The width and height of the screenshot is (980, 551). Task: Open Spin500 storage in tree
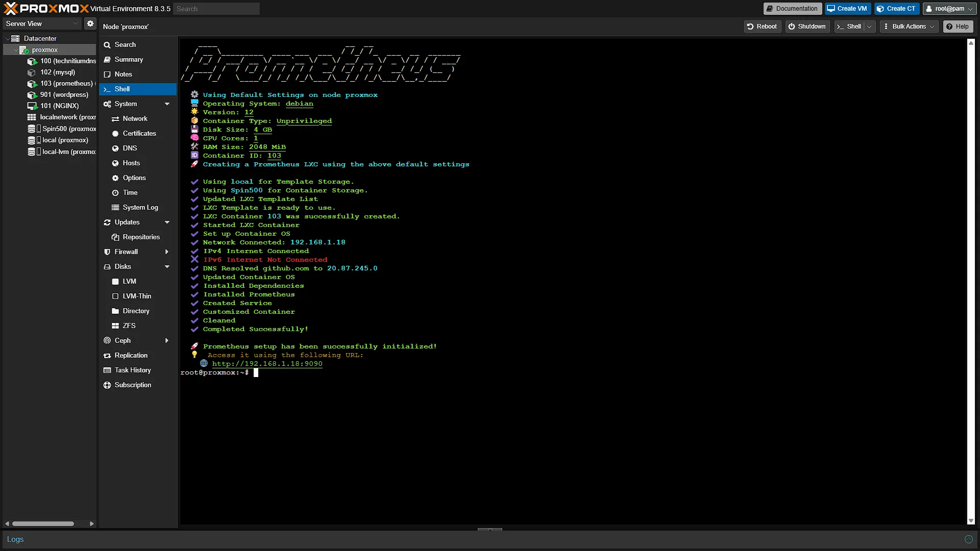(x=62, y=129)
